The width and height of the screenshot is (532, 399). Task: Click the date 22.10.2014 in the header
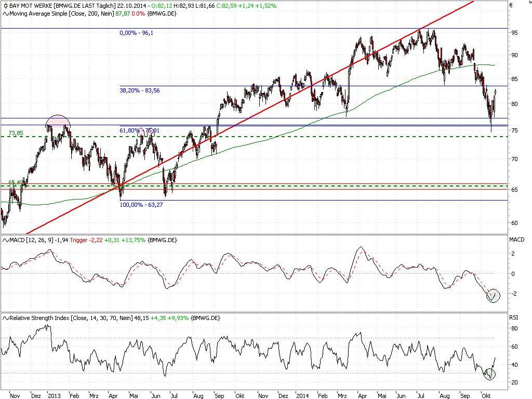[131, 6]
